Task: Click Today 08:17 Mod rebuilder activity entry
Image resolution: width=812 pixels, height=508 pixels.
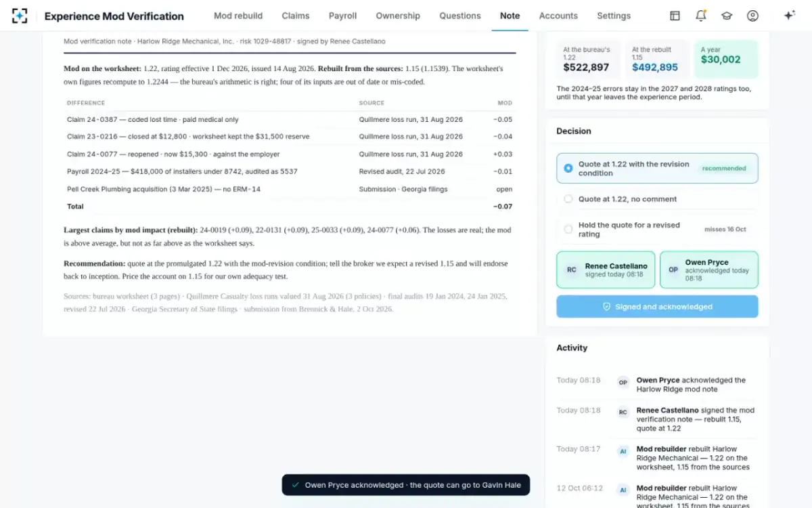Action: tap(657, 458)
